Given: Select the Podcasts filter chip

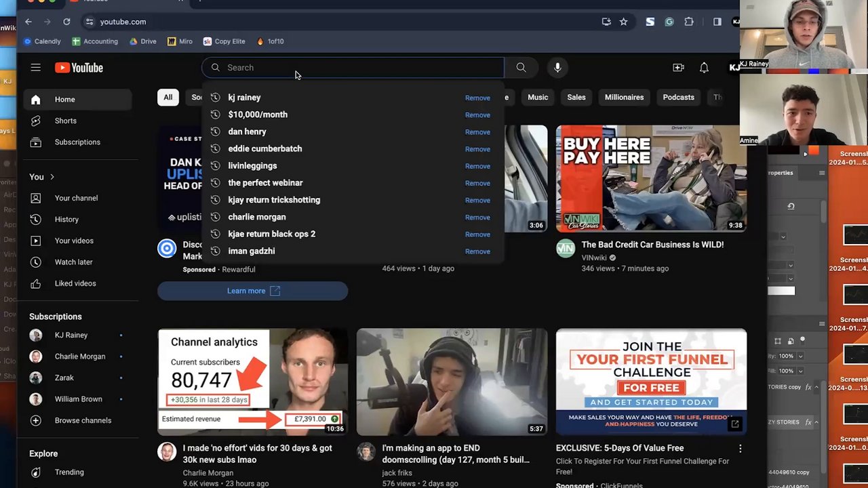Looking at the screenshot, I should tap(678, 97).
